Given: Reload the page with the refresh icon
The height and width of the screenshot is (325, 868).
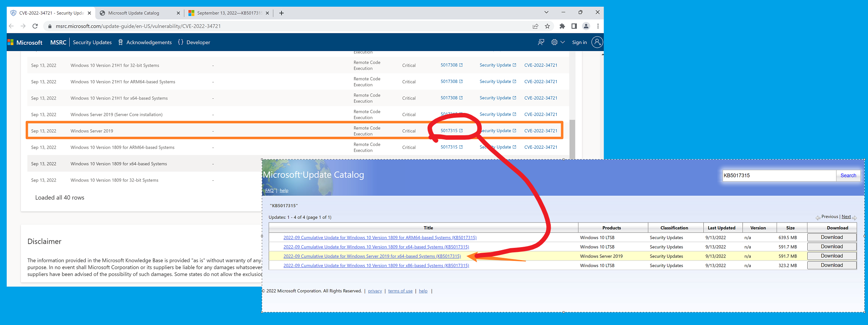Looking at the screenshot, I should 35,26.
